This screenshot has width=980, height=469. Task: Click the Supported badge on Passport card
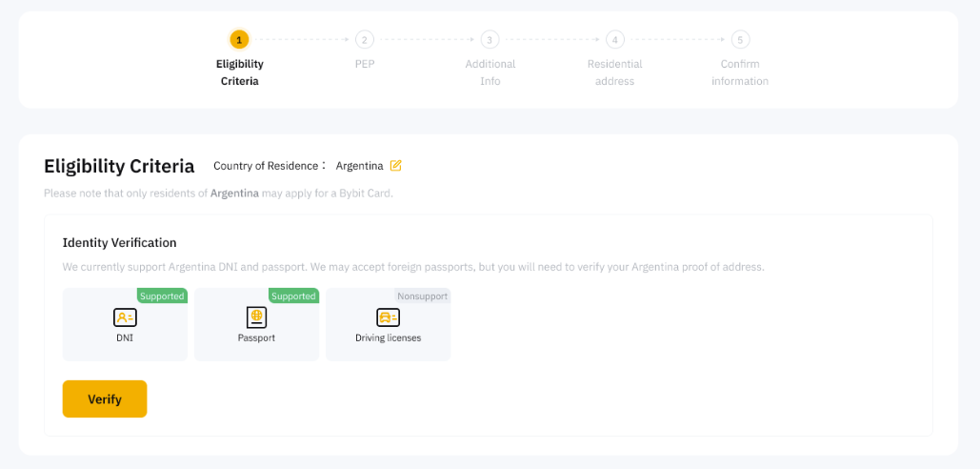pos(293,296)
